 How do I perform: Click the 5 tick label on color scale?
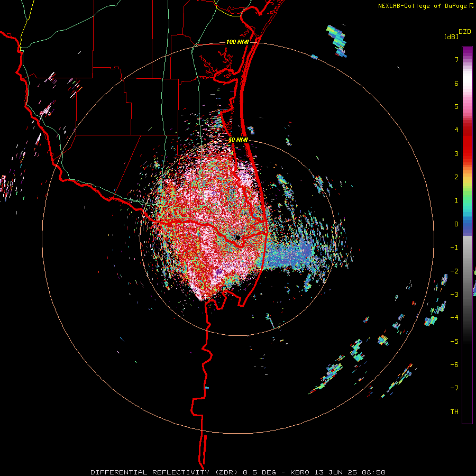(x=456, y=106)
